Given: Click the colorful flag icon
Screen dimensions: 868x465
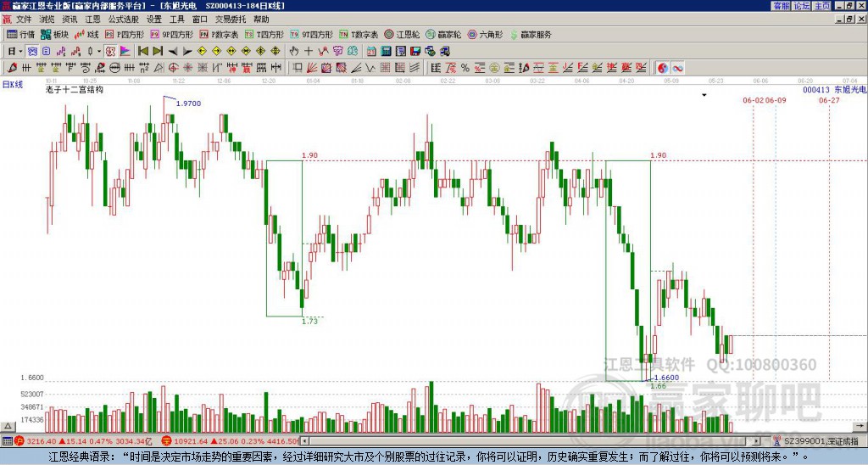Looking at the screenshot, I should coord(125,52).
